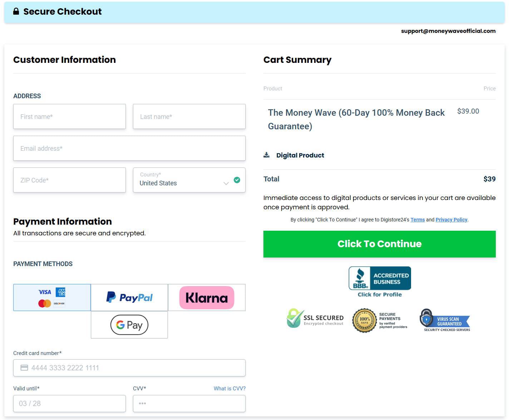Click the green checkmark on the Country field
Viewport: 509px width, 420px height.
coord(237,180)
